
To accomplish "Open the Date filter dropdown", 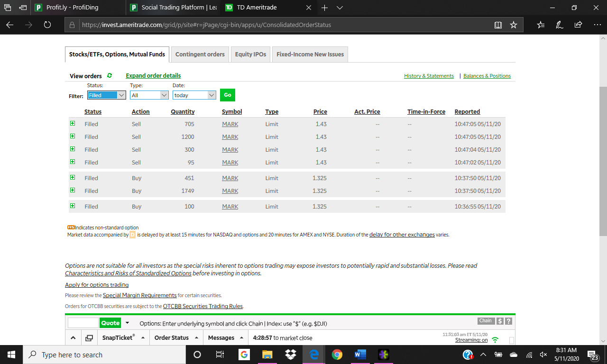I will point(194,95).
